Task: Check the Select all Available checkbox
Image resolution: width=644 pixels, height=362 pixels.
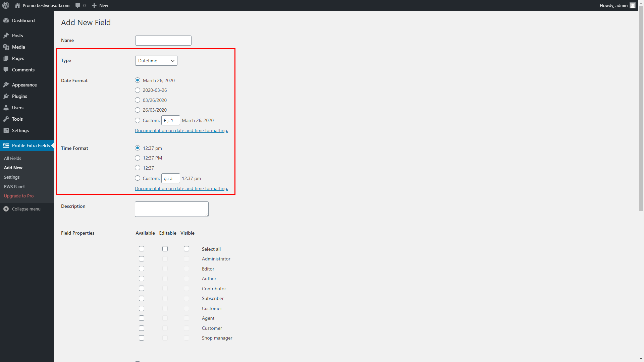Action: tap(141, 249)
